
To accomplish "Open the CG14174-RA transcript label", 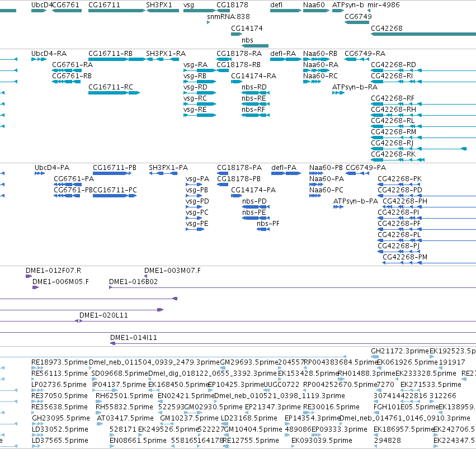I will (x=254, y=76).
